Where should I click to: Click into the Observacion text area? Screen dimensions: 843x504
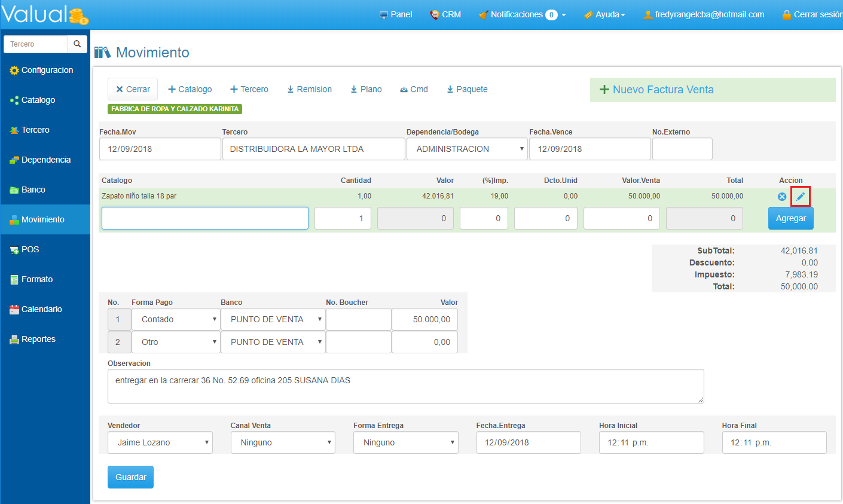[x=405, y=386]
